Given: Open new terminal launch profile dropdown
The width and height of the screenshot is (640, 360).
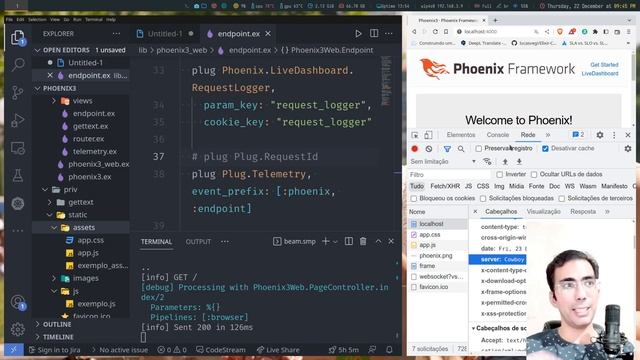Looking at the screenshot, I should click(x=335, y=242).
